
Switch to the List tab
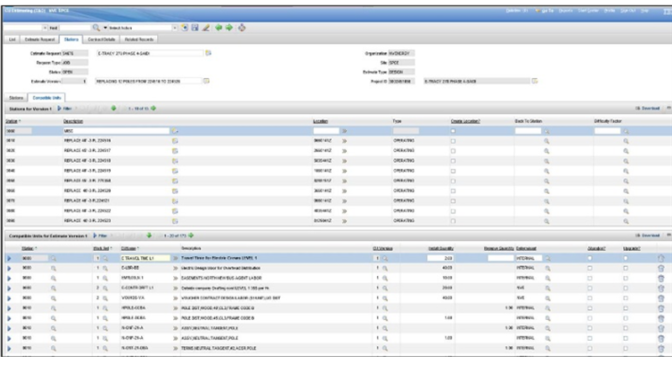pos(12,39)
